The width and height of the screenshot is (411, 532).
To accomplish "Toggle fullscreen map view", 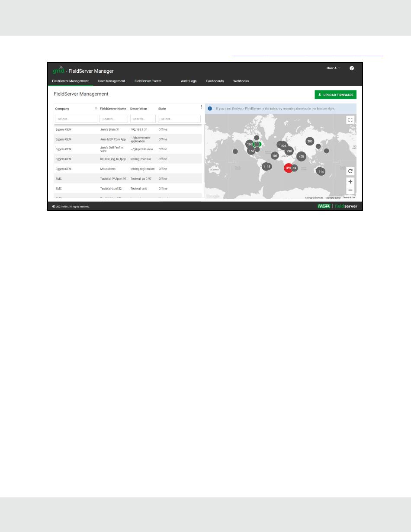I will tap(350, 120).
